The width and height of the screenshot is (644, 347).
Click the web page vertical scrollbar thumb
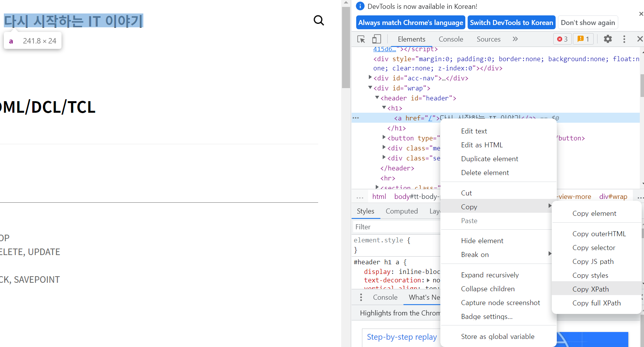[x=346, y=47]
